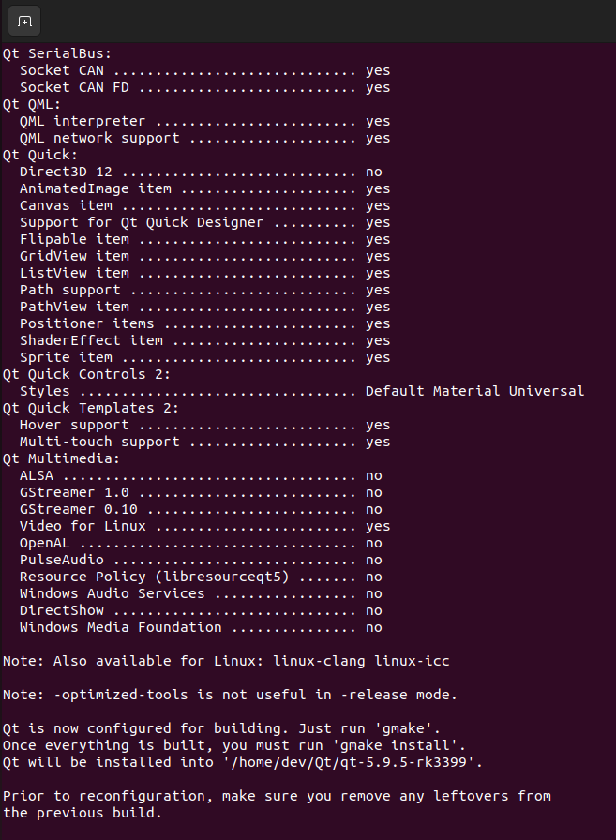Click the 'Video for Linux' line
616x840 pixels.
pyautogui.click(x=204, y=526)
